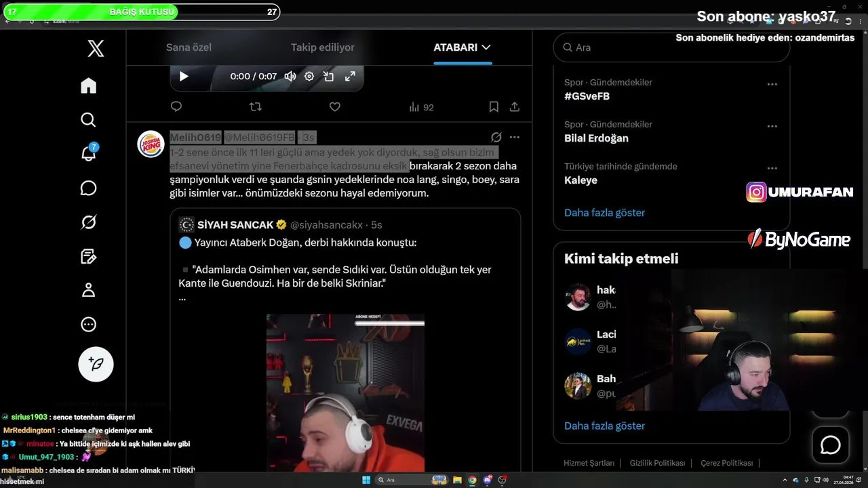The width and height of the screenshot is (868, 488).
Task: Switch to Takip ediliyor tab
Action: click(323, 47)
